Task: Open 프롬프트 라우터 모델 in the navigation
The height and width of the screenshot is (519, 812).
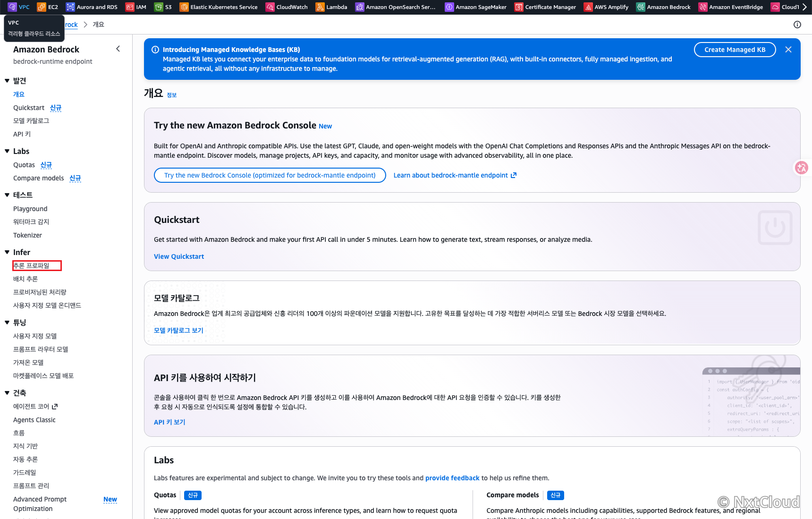Action: [41, 349]
